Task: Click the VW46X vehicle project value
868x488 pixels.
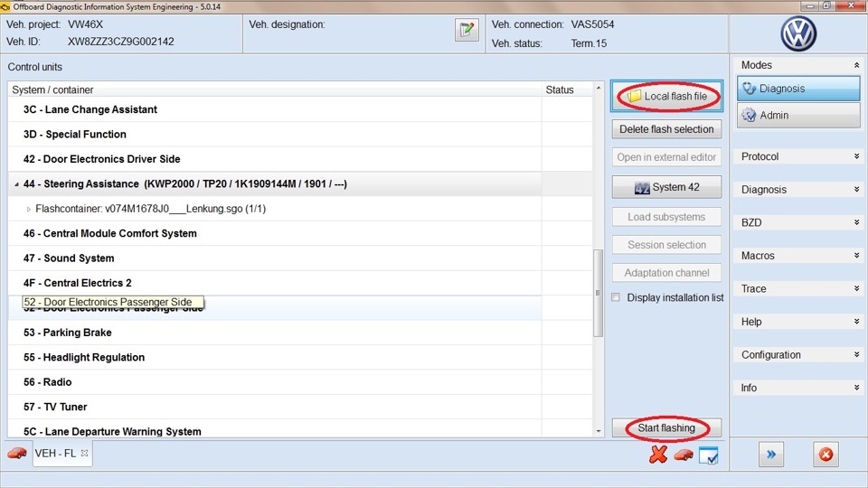Action: [x=85, y=24]
